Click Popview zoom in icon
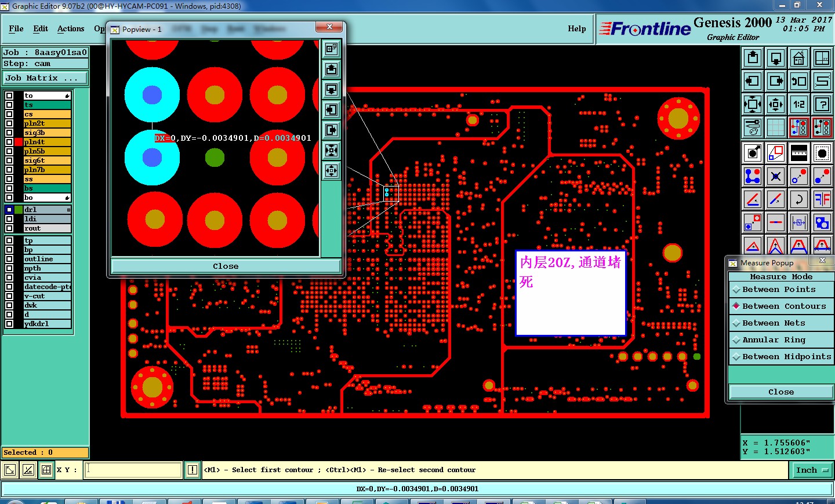The height and width of the screenshot is (504, 835). tap(331, 151)
